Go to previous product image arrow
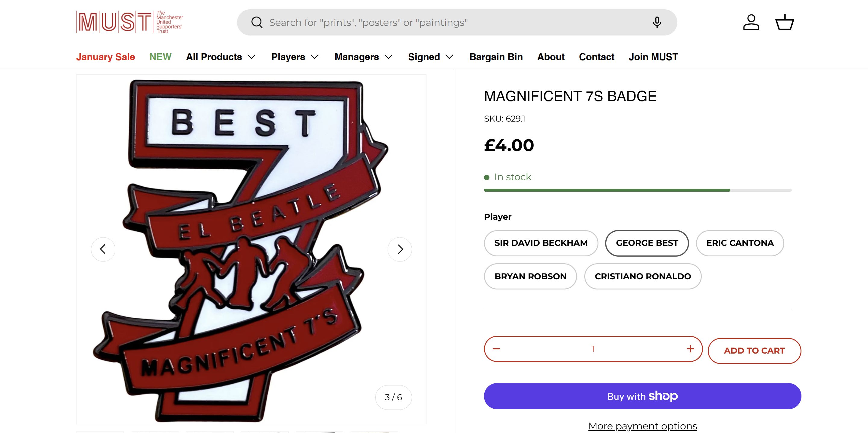Screen dimensions: 868x433 pos(103,249)
